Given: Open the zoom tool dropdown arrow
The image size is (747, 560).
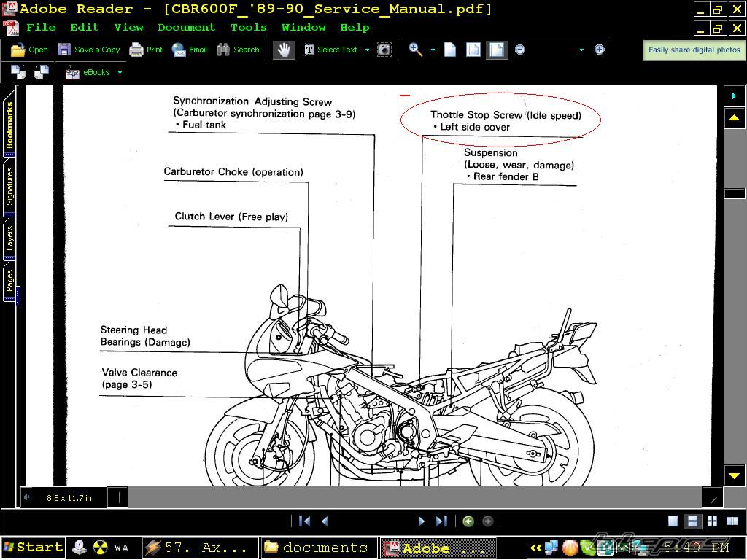Looking at the screenshot, I should click(433, 50).
